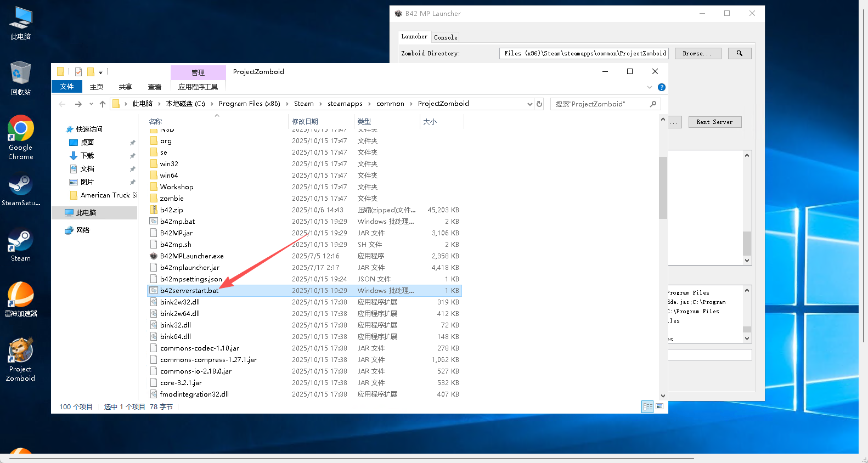Screen dimensions: 868x463
Task: Expand the collapsed ribbon with the chevron
Action: pyautogui.click(x=650, y=87)
